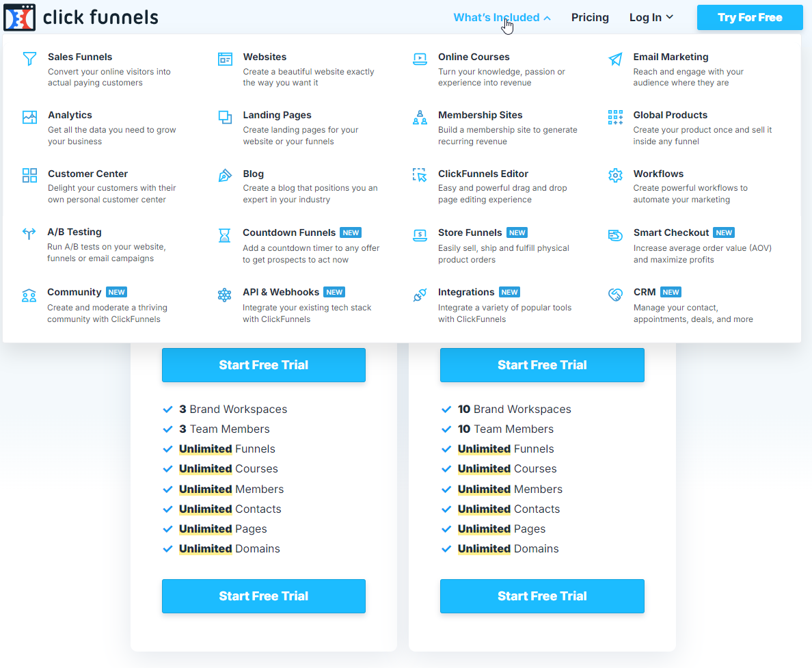Click Start Free Trial above 10 Brand Workspaces
The image size is (812, 668).
pyautogui.click(x=542, y=365)
